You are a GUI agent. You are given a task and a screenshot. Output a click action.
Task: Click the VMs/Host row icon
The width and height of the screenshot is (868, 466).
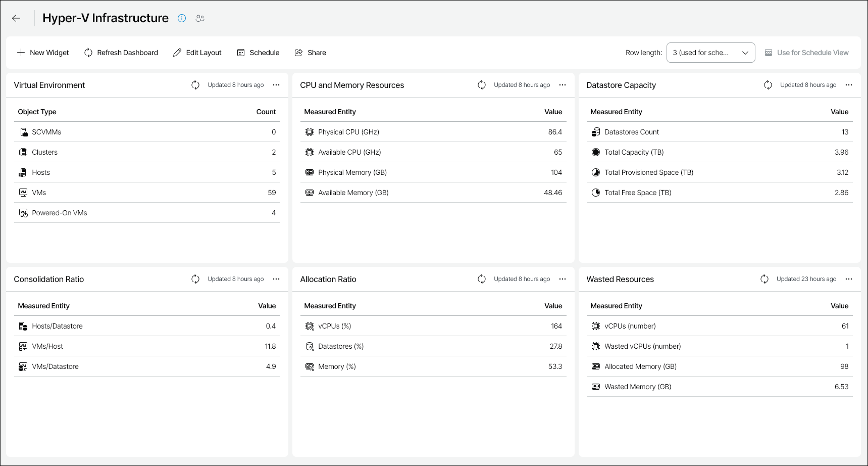click(x=23, y=346)
